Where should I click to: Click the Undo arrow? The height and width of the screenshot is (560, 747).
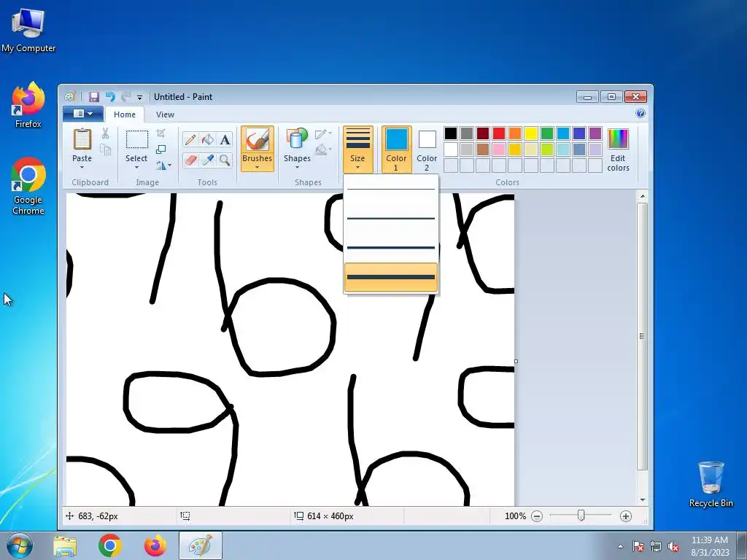110,97
